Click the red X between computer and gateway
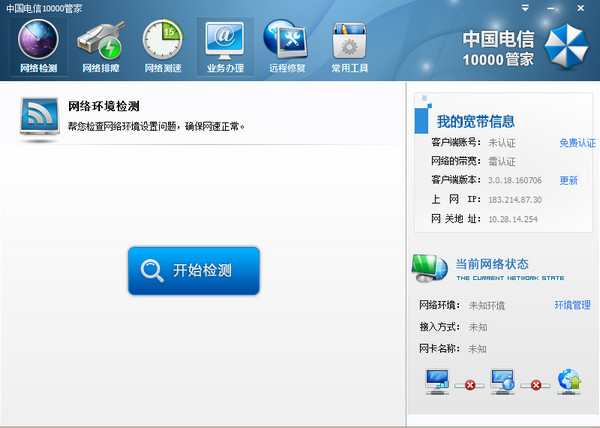 [469, 384]
